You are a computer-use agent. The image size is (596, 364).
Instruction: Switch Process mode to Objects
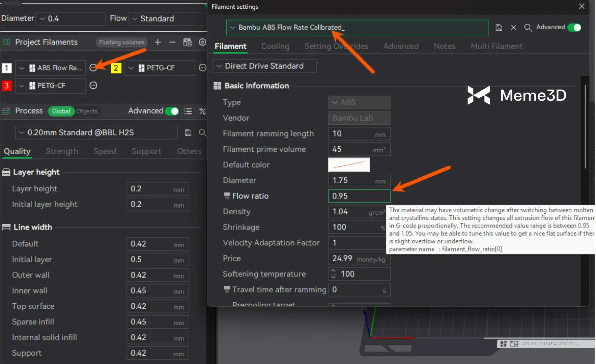click(87, 111)
